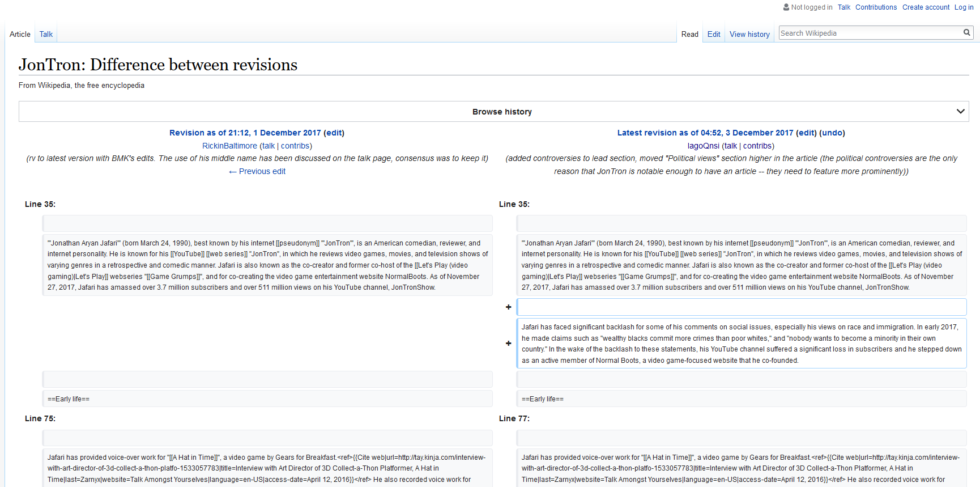
Task: Open IagoQnsi's contribs link
Action: 757,146
